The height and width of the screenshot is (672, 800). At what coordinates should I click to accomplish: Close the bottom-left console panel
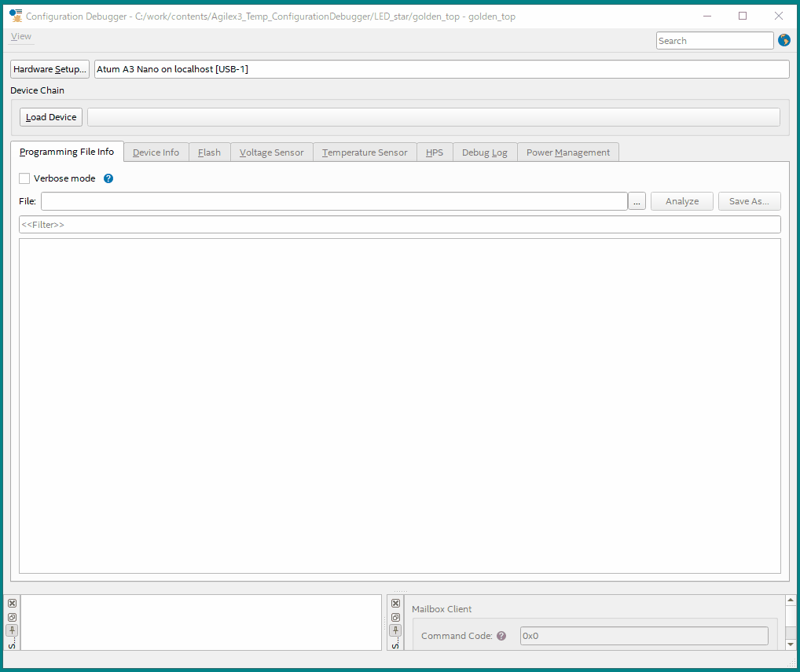(x=12, y=604)
